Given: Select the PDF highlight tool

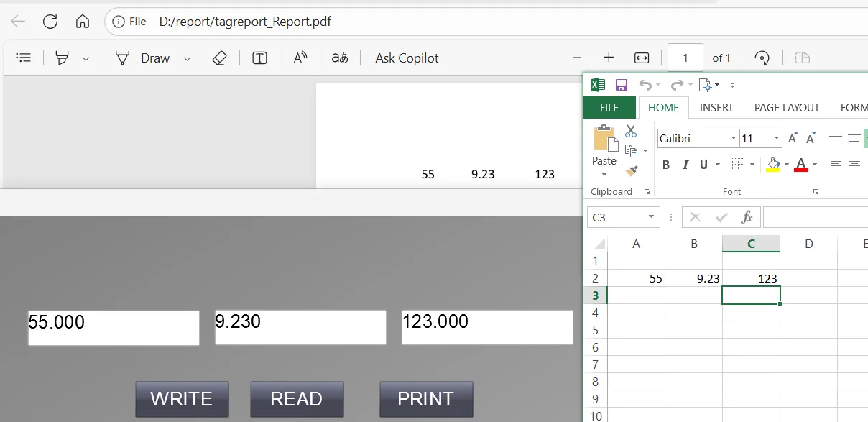Looking at the screenshot, I should (x=63, y=58).
